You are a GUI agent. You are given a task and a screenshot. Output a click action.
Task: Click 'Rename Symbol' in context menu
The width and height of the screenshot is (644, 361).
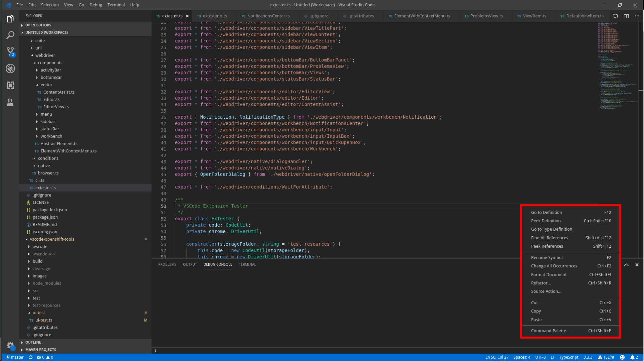(547, 257)
